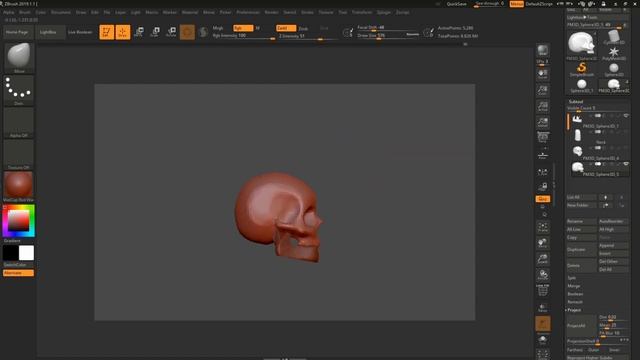
Task: Click the PolyF line fill icon
Action: (x=542, y=291)
